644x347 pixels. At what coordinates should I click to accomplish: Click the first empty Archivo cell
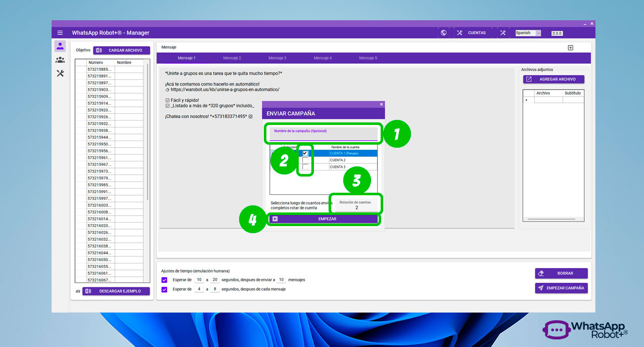[x=548, y=100]
